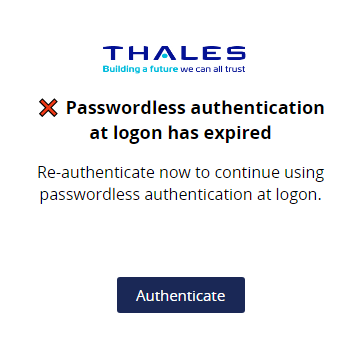Click 'passwordless authentication at logon.' message line
Image resolution: width=361 pixels, height=363 pixels.
click(180, 194)
